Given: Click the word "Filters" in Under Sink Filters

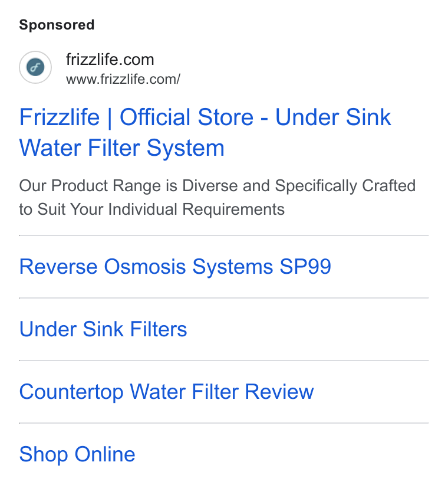Looking at the screenshot, I should 158,329.
